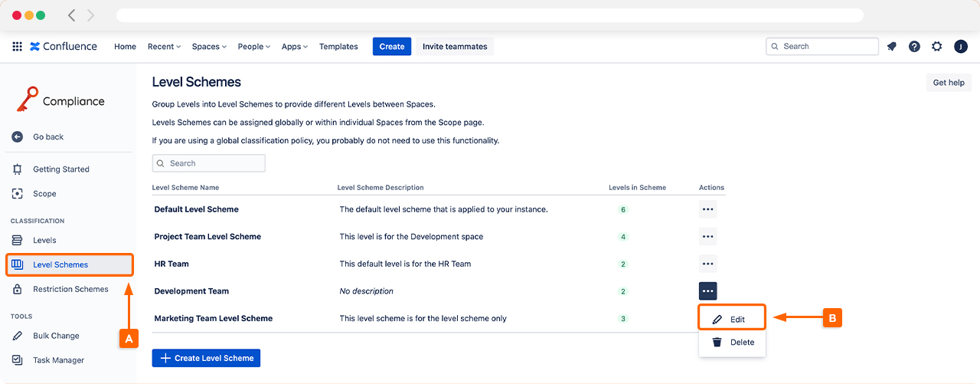Open the settings gear icon
The image size is (980, 384).
tap(937, 47)
